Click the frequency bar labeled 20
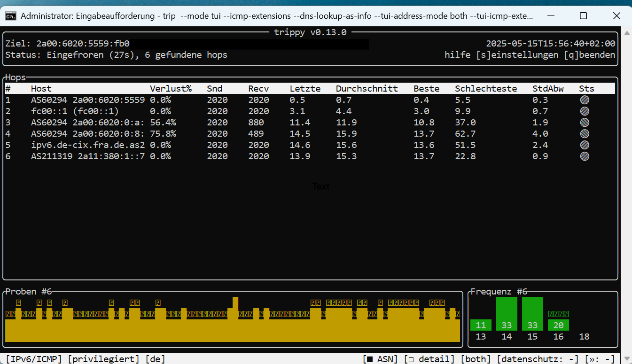632x364 pixels. [x=558, y=325]
